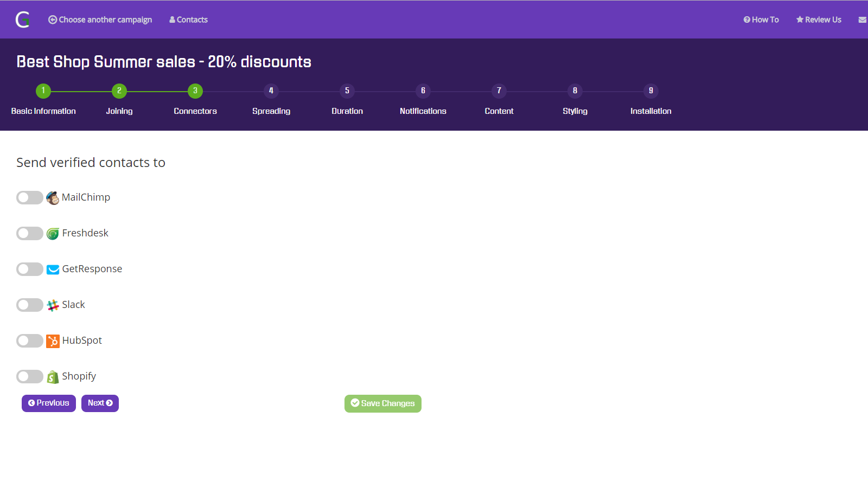This screenshot has width=868, height=488.
Task: Toggle the Shopify connector on
Action: click(30, 376)
